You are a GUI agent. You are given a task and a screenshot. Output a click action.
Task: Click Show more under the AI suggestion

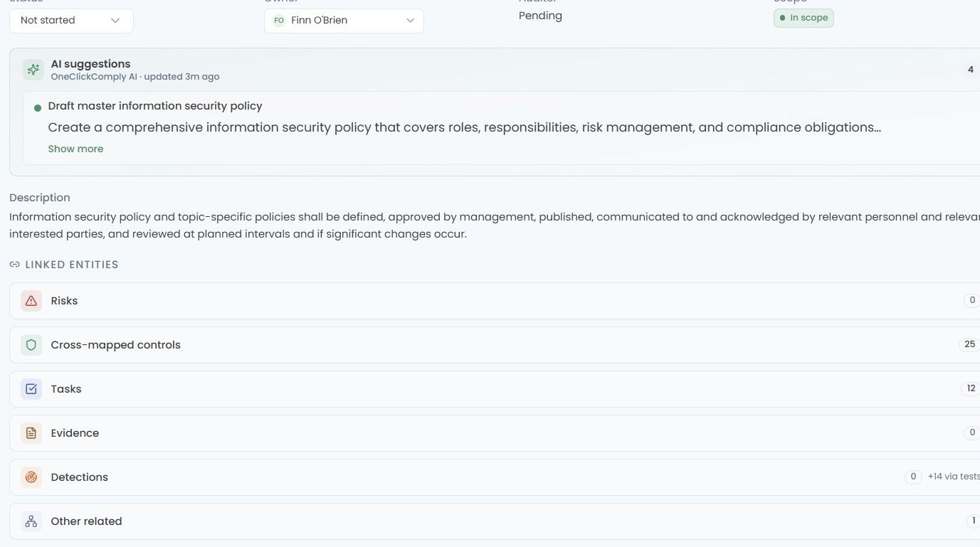click(75, 149)
